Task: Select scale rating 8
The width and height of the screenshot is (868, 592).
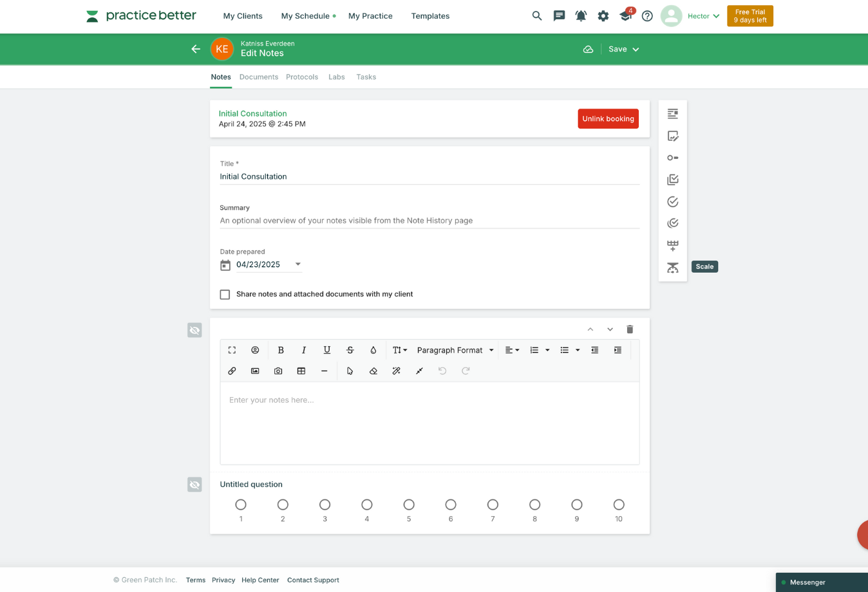Action: pos(534,504)
